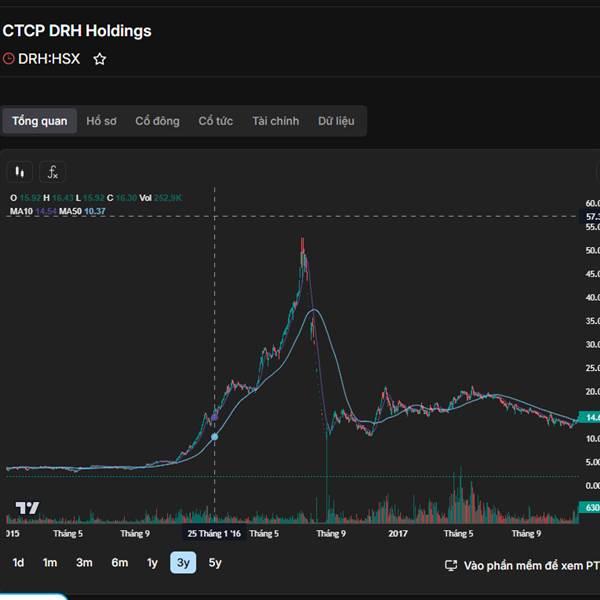This screenshot has height=600, width=600.
Task: Set chart range to 1d
Action: tap(18, 562)
